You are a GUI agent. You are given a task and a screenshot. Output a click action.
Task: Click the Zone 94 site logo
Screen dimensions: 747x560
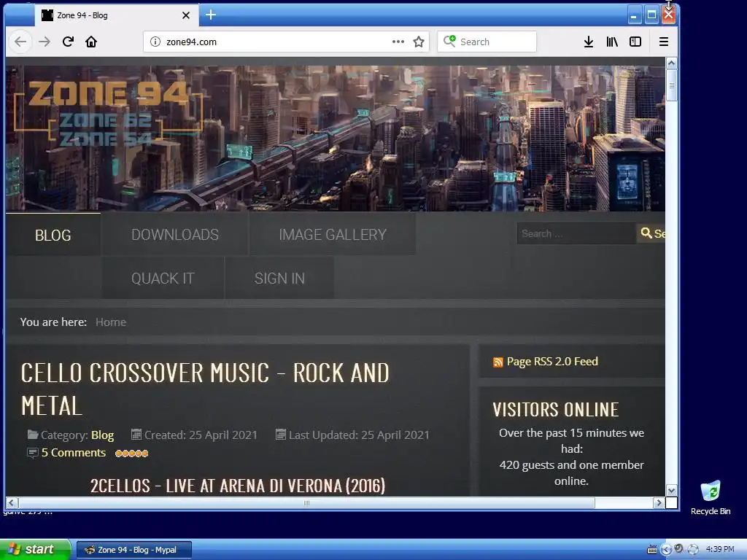pos(108,113)
